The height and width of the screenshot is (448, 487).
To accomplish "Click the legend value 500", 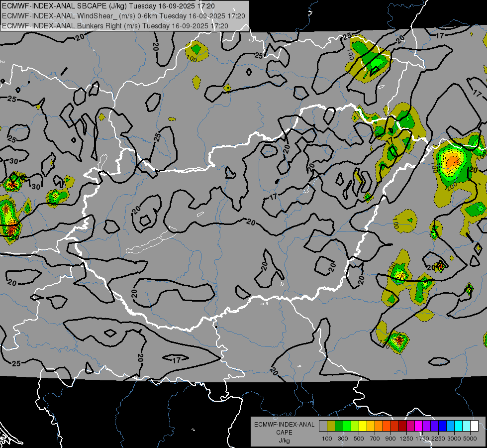I will click(359, 439).
